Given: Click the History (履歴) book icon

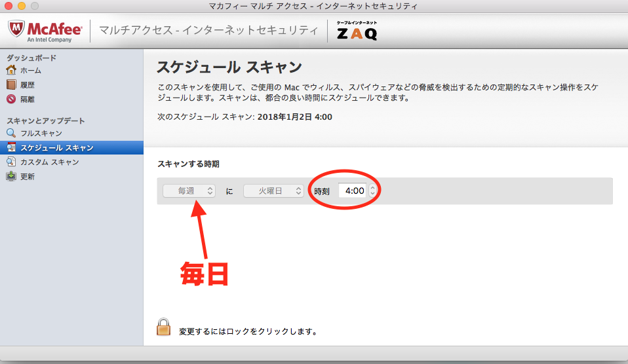Looking at the screenshot, I should (11, 84).
